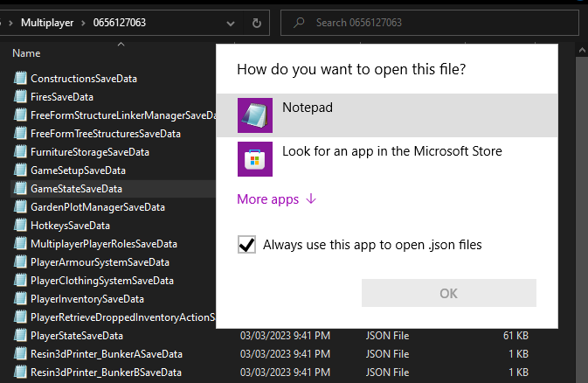Click the chevron after Multiplayer breadcrumb

pos(83,23)
